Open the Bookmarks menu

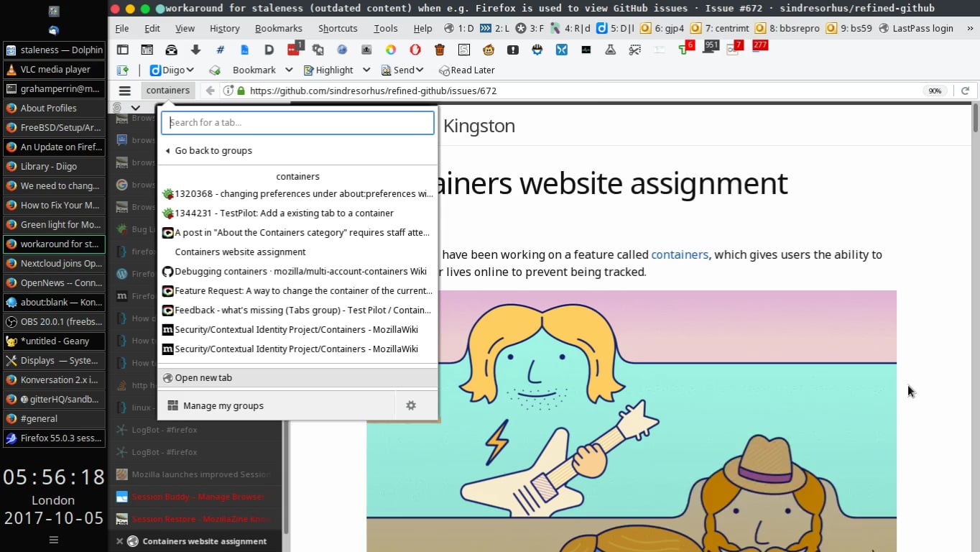(x=279, y=28)
